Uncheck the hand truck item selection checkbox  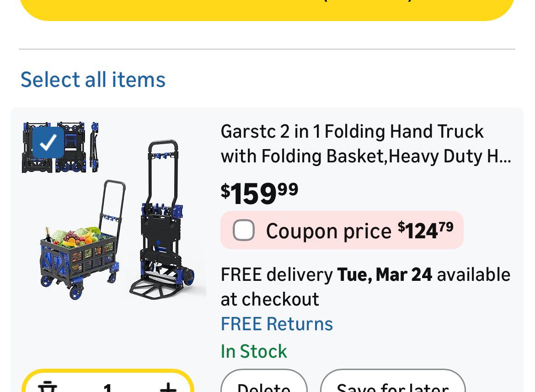[x=48, y=142]
